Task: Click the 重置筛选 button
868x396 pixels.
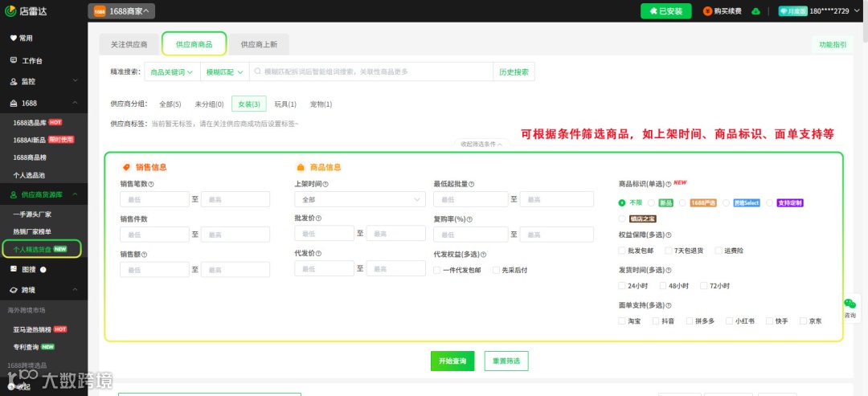Action: 506,361
